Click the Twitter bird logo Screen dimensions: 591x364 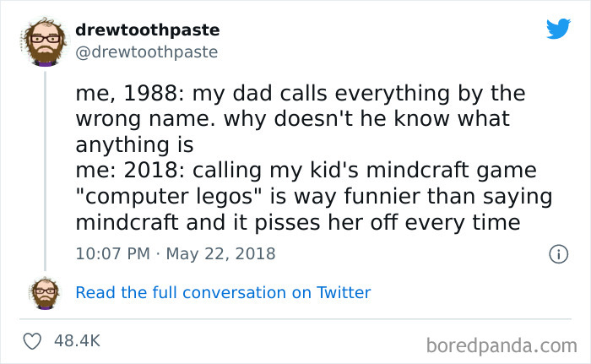(x=558, y=30)
